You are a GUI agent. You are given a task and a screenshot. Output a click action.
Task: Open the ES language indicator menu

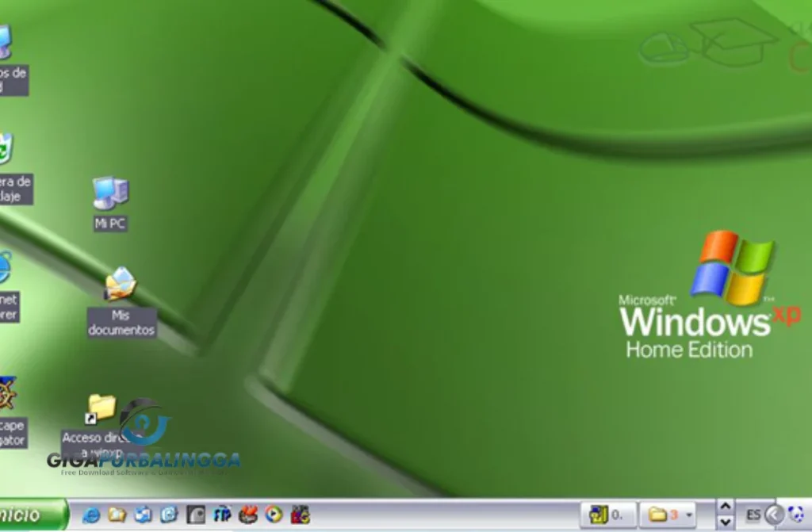coord(754,515)
